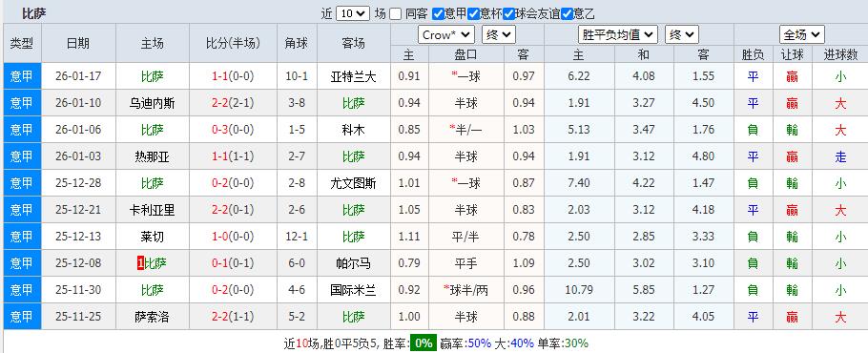Open 尤文图斯 team link
The height and width of the screenshot is (353, 868).
pyautogui.click(x=353, y=183)
